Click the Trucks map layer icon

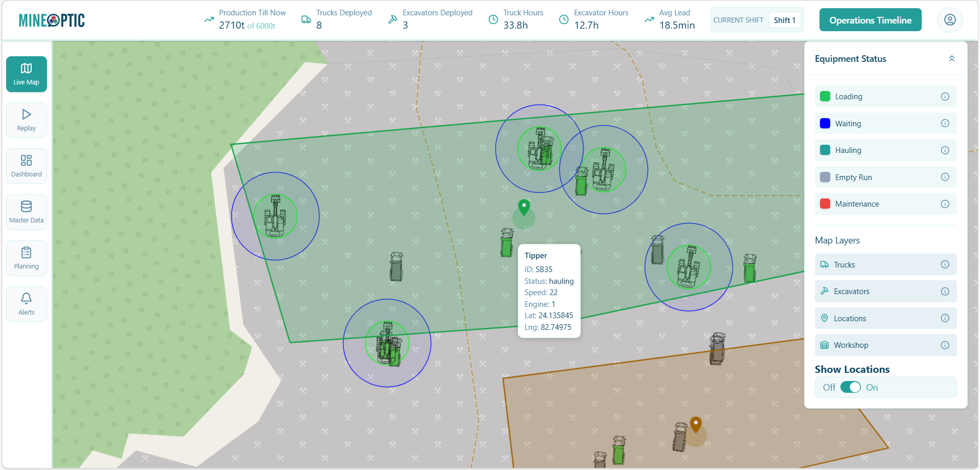tap(825, 264)
